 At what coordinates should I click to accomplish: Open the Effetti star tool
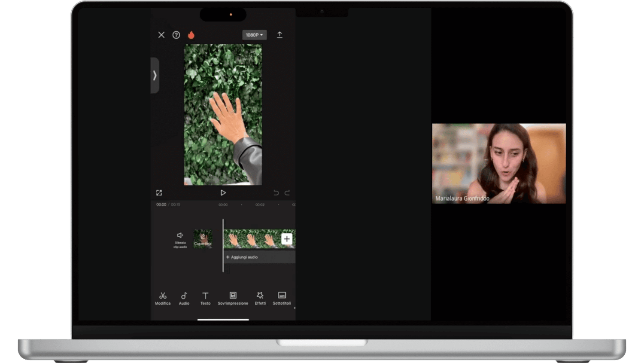click(260, 298)
